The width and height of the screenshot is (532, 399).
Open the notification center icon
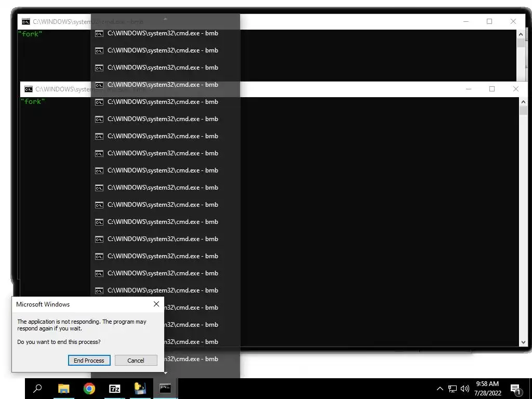[x=515, y=389]
